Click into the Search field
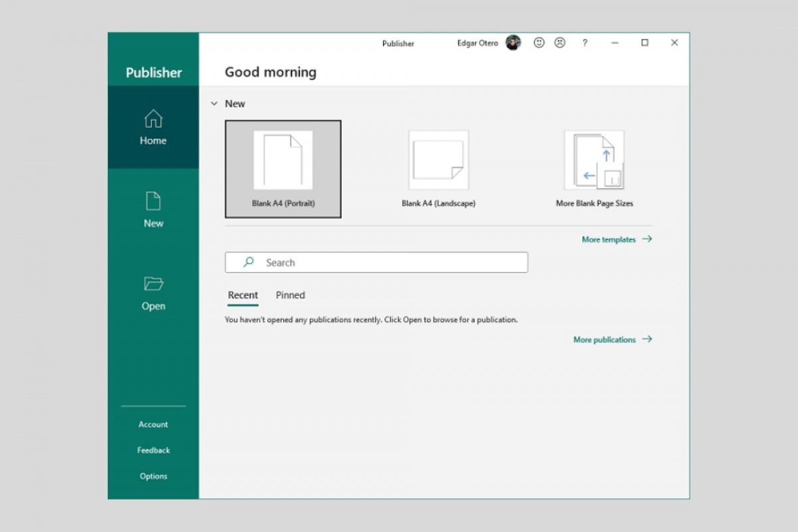 pyautogui.click(x=376, y=262)
